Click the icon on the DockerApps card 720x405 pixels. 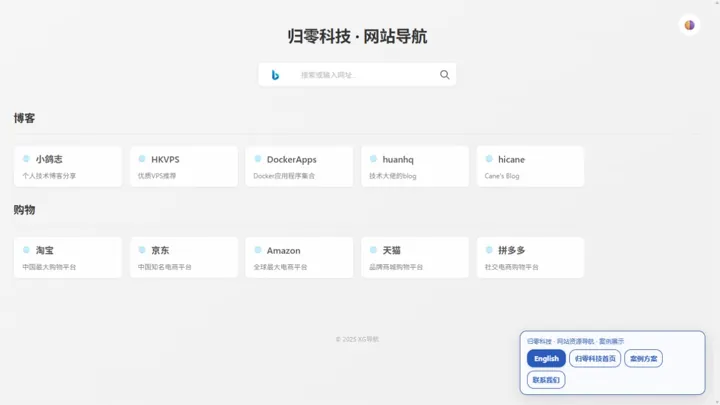pyautogui.click(x=258, y=159)
